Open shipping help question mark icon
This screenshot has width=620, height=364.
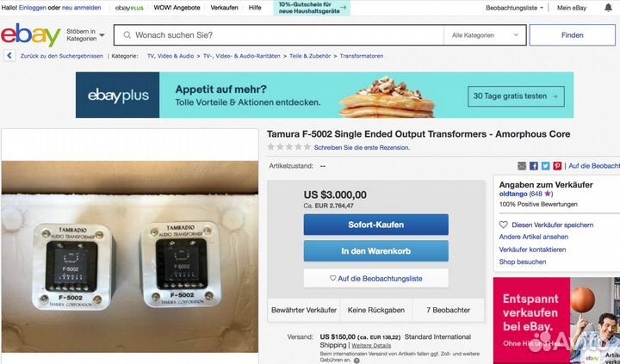coord(356,361)
